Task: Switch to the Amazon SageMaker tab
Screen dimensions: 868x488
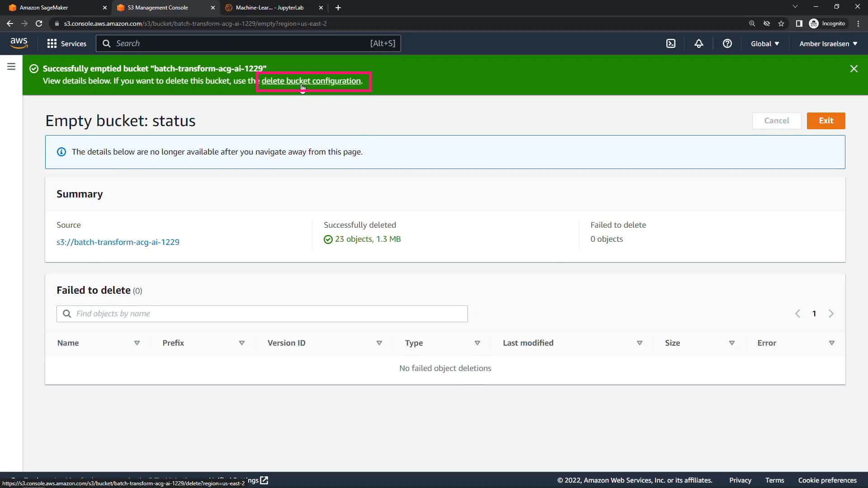Action: [44, 8]
